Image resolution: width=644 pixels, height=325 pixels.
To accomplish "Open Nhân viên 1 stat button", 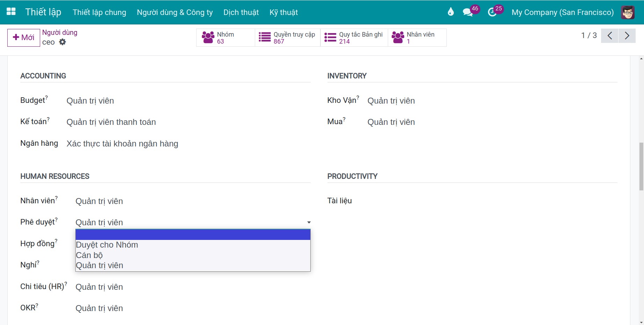I will pyautogui.click(x=417, y=38).
